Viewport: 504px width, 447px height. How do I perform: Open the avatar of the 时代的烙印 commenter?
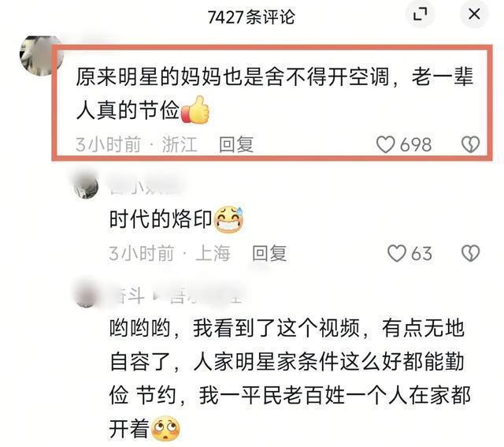tap(86, 186)
